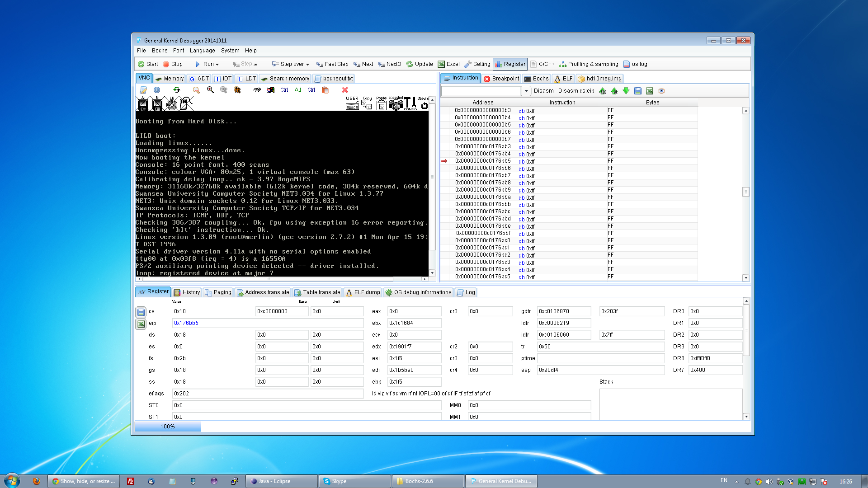Click the Update toolbar button

(420, 64)
